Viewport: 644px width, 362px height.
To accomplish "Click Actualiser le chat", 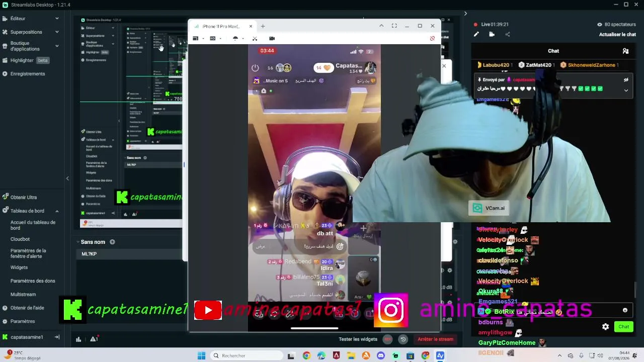I will 617,35.
